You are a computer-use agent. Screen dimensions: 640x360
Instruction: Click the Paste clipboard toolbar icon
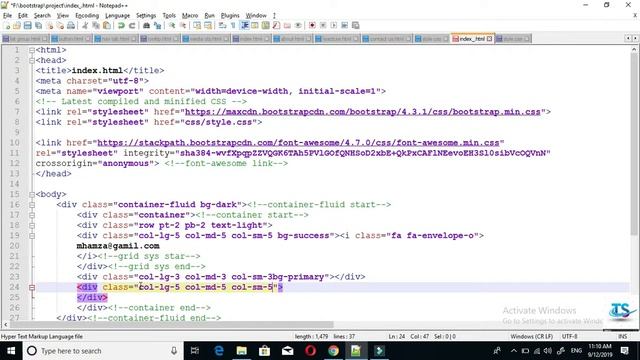point(107,25)
